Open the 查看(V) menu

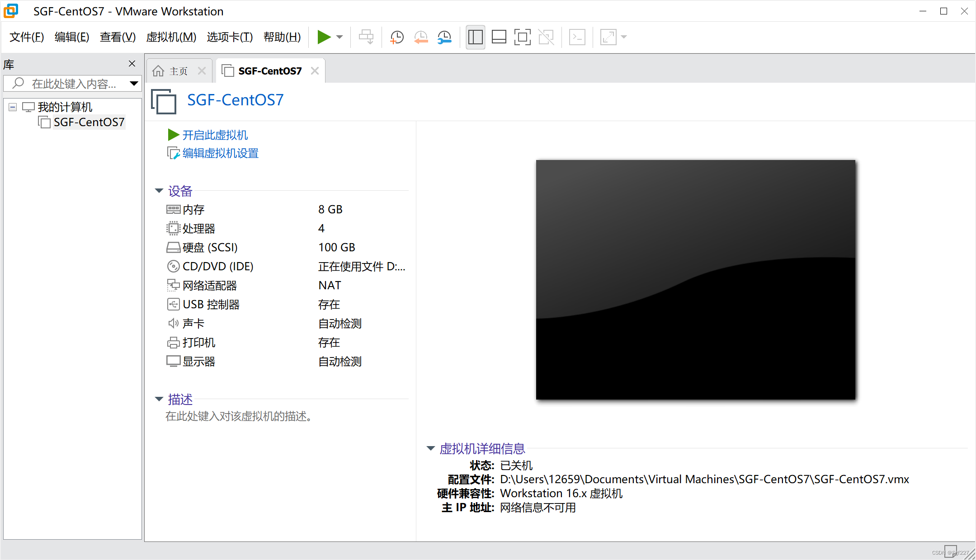tap(118, 37)
